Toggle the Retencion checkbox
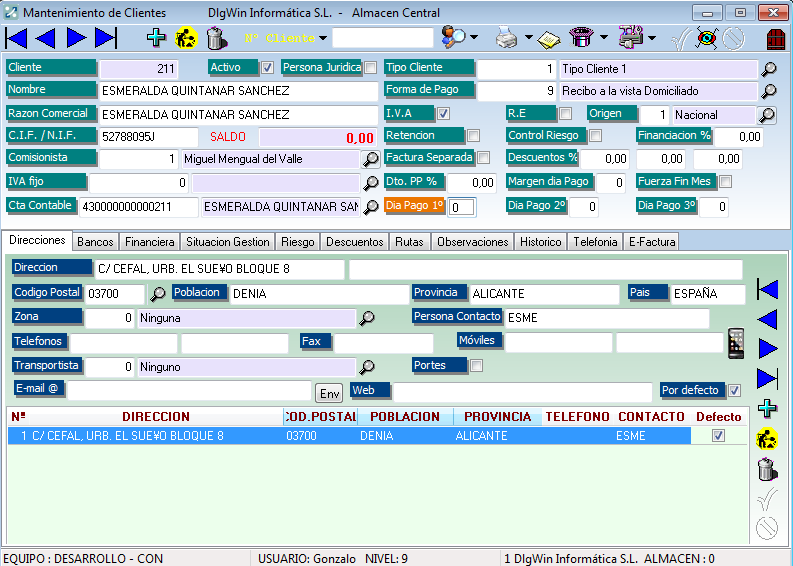Viewport: 793px width, 566px height. [473, 136]
